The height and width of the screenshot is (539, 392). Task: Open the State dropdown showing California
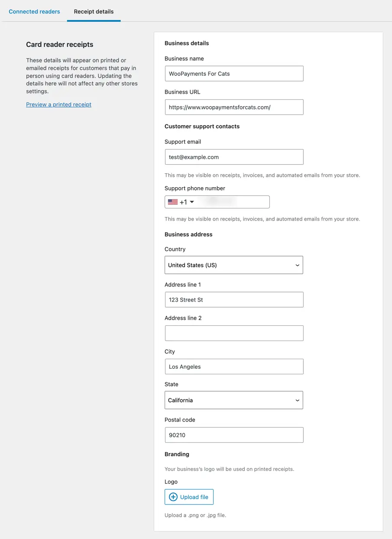click(x=233, y=400)
